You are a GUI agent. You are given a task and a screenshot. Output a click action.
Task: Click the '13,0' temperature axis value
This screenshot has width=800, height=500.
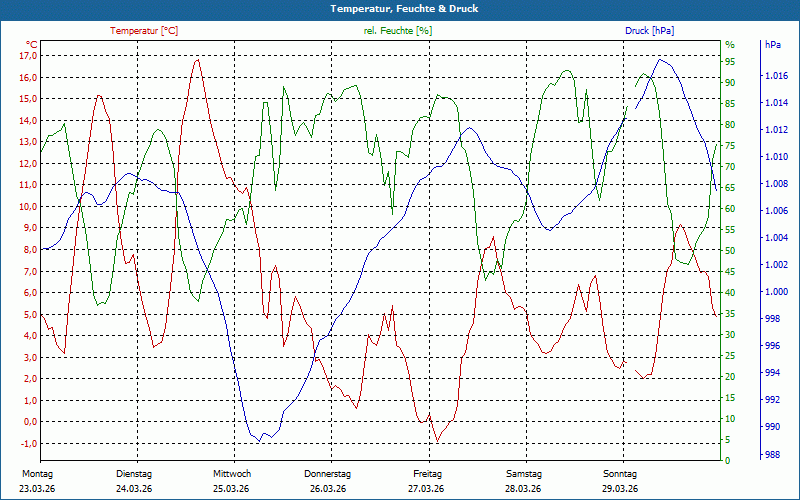[28, 142]
